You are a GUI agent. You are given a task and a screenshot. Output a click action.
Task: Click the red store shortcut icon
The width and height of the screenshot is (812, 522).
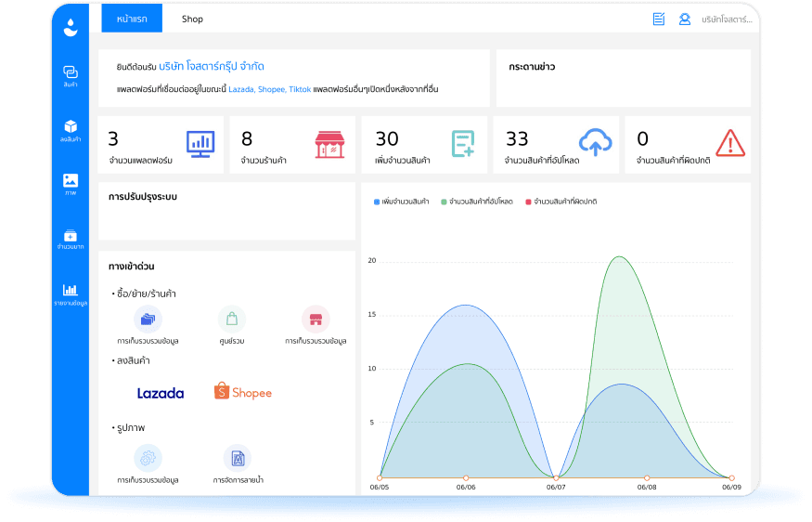pyautogui.click(x=316, y=319)
